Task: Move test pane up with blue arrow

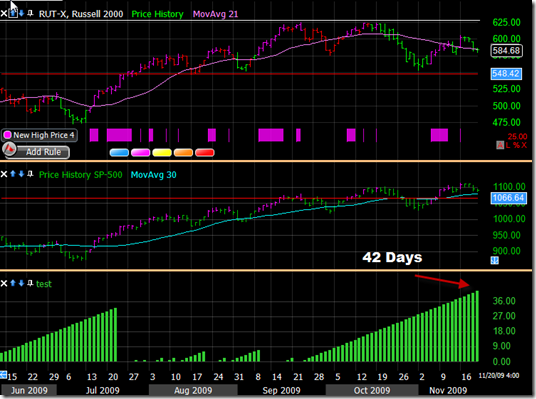Action: (x=13, y=283)
